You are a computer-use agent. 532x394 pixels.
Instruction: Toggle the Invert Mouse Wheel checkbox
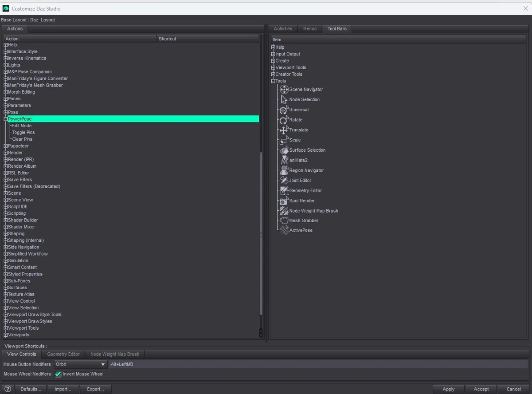[59, 374]
